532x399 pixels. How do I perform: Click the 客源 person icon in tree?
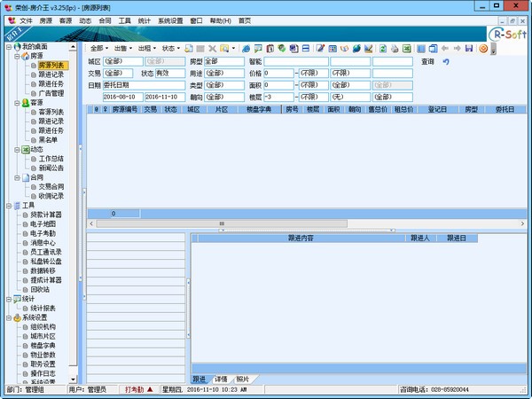click(x=24, y=103)
